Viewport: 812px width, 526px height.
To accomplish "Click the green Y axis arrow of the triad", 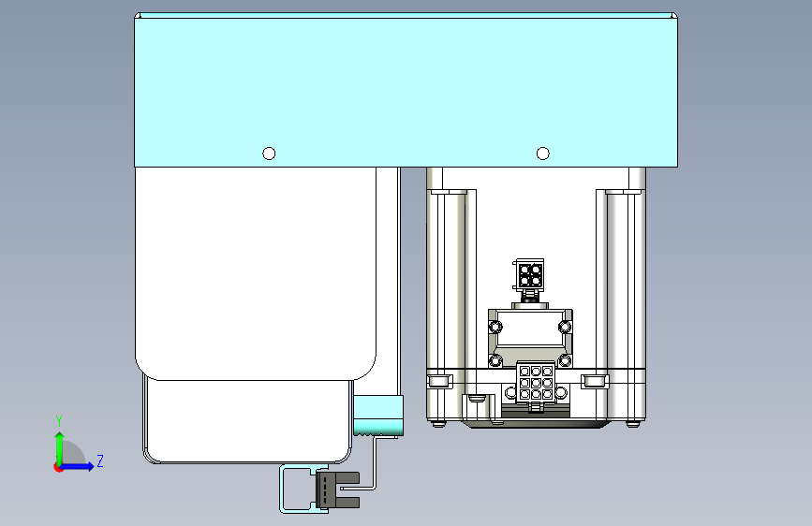I will 60,446.
